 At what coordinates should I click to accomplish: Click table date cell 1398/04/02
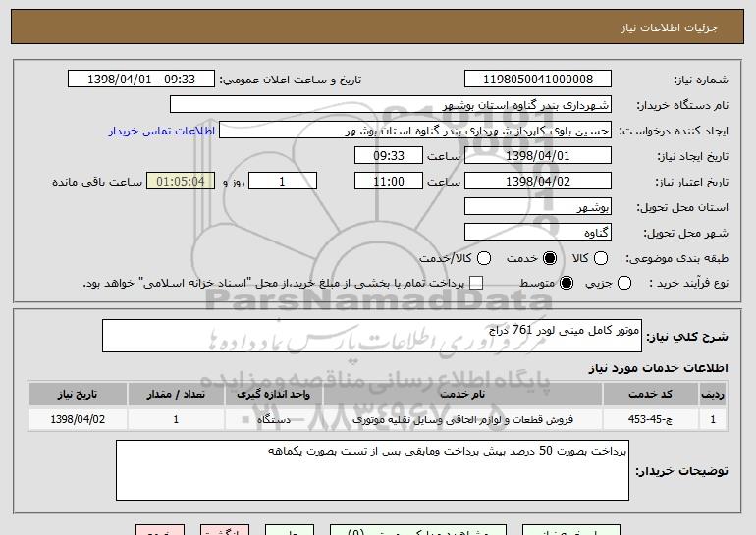coord(78,419)
